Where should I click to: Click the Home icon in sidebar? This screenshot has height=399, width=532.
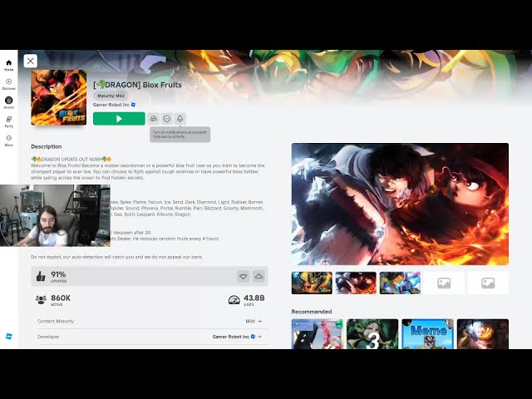pyautogui.click(x=8, y=63)
